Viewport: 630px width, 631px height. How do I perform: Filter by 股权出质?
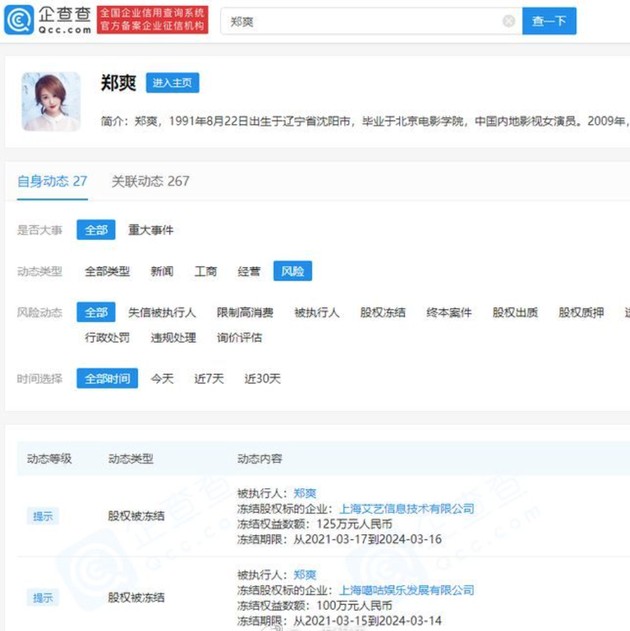tap(515, 313)
